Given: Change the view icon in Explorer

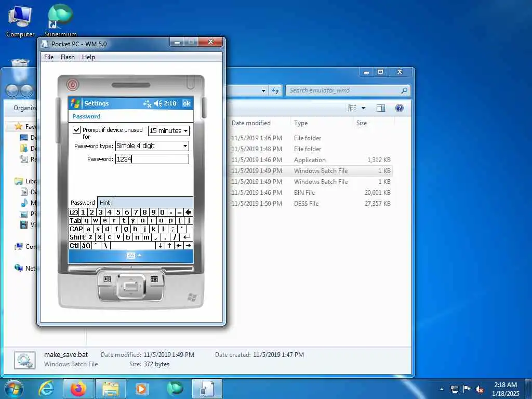Looking at the screenshot, I should click(352, 108).
